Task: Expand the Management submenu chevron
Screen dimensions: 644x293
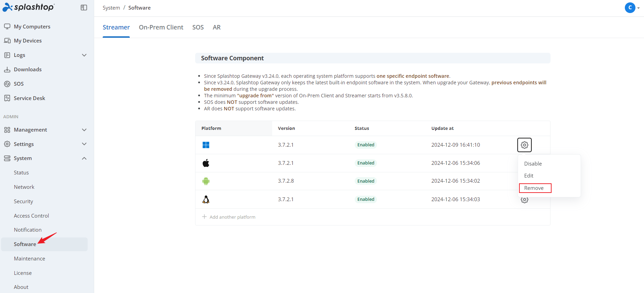Action: (x=84, y=130)
